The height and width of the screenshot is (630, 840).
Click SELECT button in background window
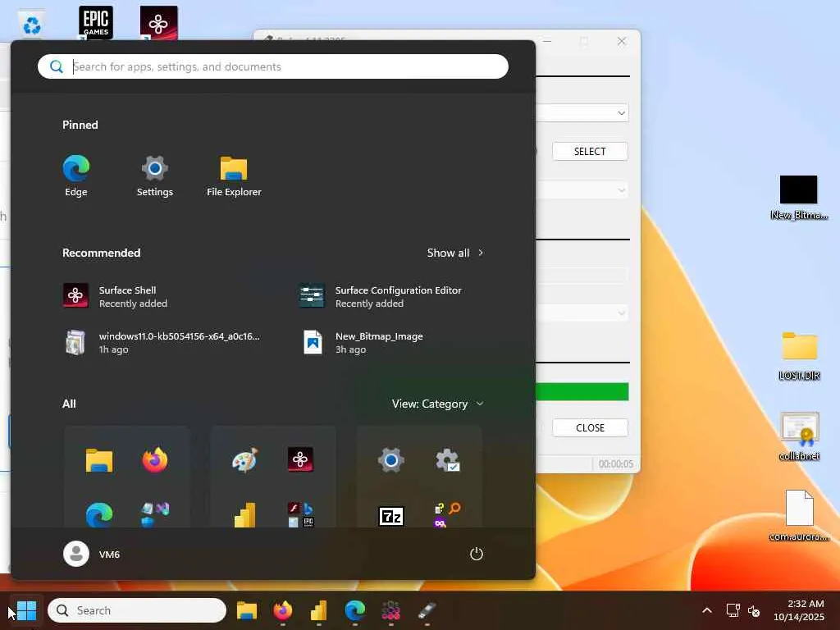[590, 151]
